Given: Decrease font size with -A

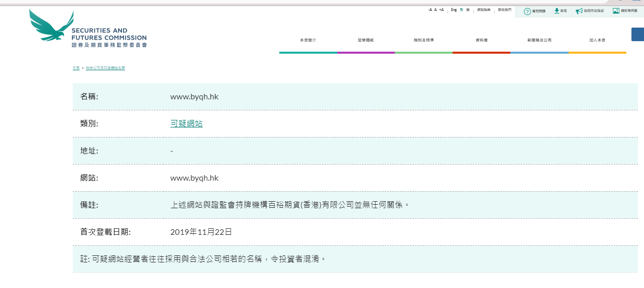Looking at the screenshot, I should pos(430,10).
